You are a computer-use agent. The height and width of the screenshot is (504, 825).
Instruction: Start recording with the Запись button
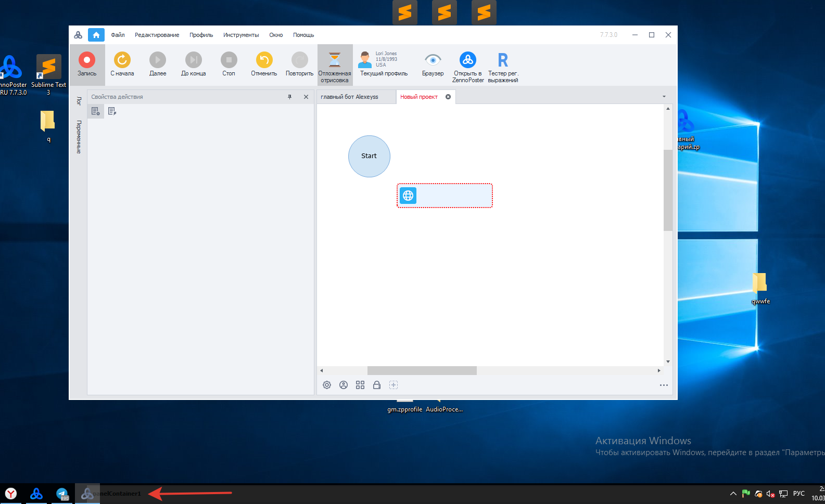[87, 64]
